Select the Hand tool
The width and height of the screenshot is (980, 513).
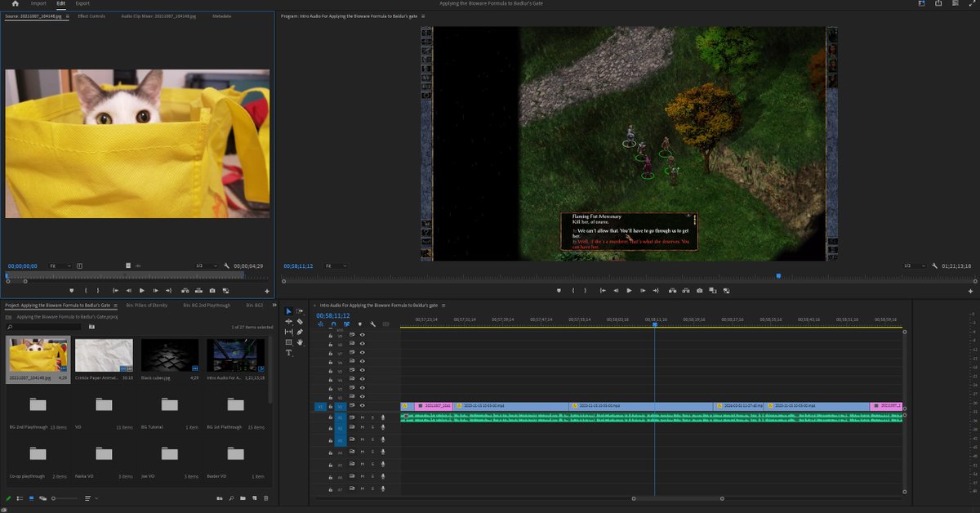[x=300, y=342]
